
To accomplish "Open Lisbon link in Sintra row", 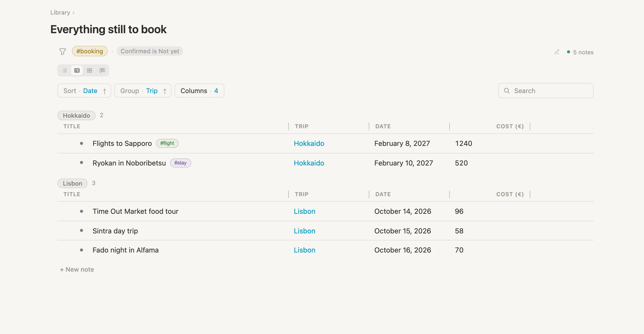I will [x=304, y=231].
